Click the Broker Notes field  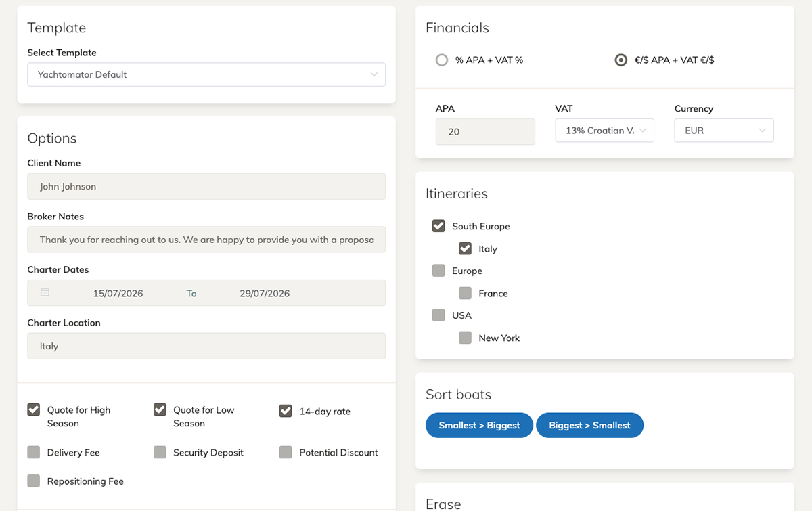tap(206, 240)
